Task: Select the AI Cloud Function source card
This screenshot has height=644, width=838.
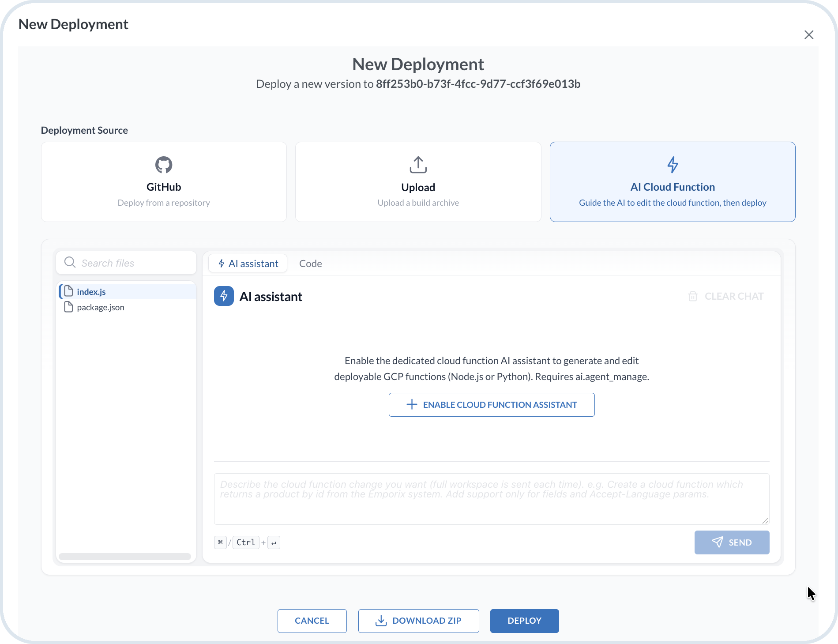Action: (x=673, y=182)
